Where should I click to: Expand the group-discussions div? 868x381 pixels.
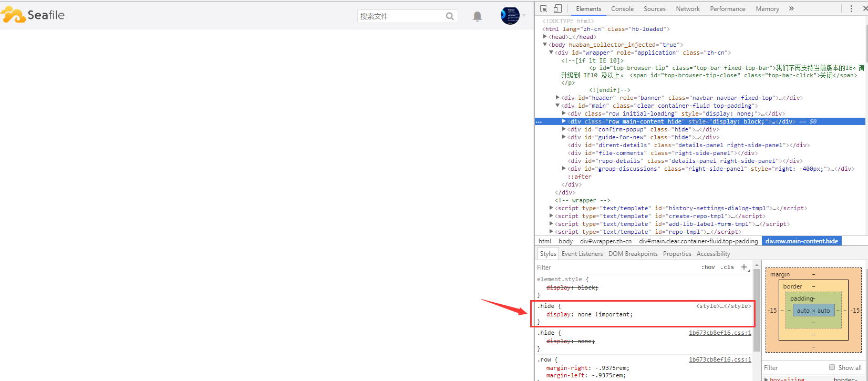pos(564,169)
